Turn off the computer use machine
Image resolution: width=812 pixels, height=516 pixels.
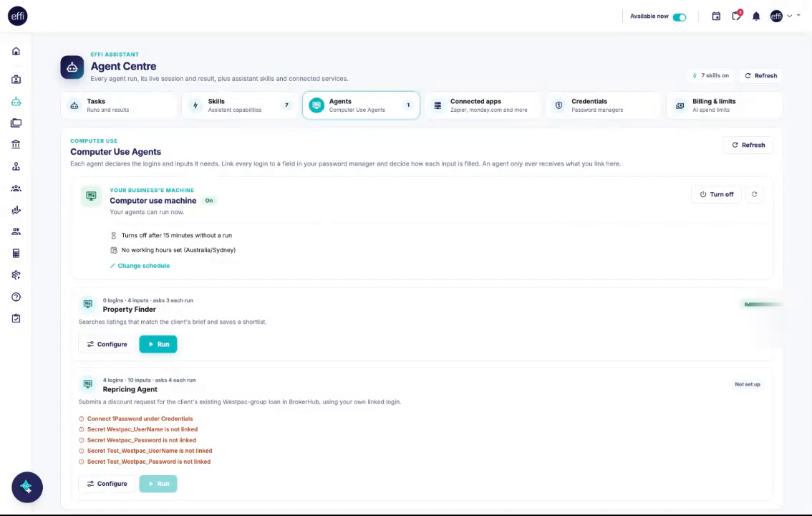click(716, 194)
